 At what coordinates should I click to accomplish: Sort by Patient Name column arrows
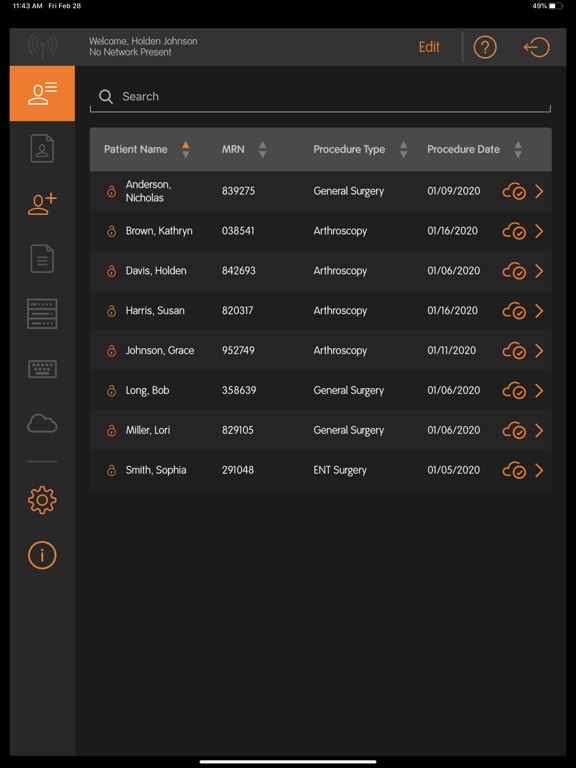pos(186,149)
